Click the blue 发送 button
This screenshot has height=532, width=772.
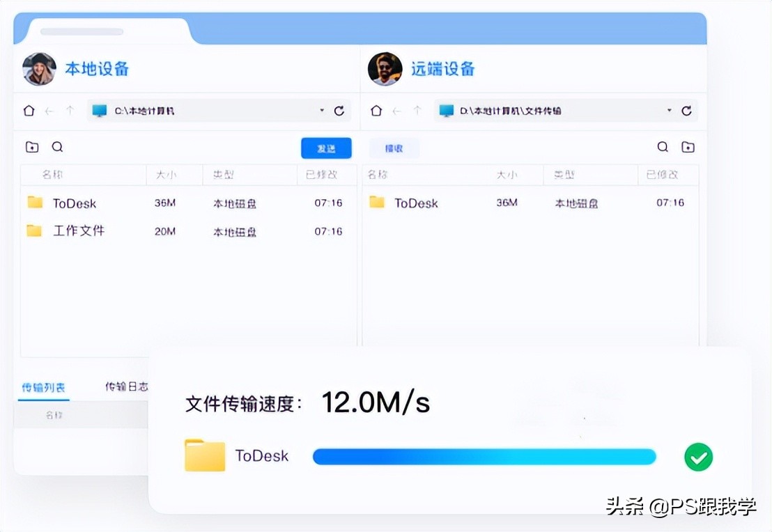326,148
